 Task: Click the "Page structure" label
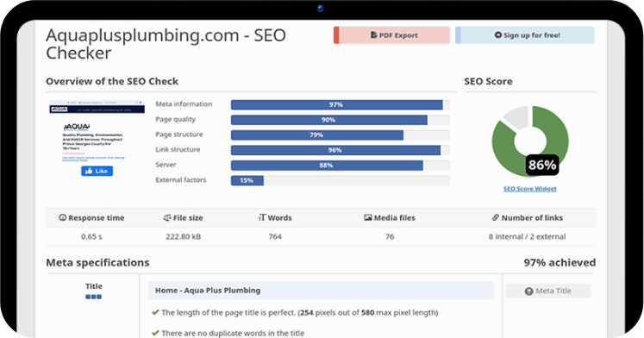click(x=179, y=135)
